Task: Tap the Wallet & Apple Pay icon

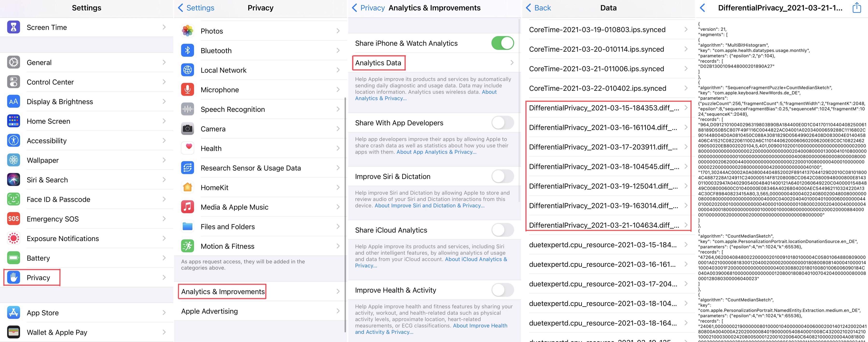Action: pos(14,332)
